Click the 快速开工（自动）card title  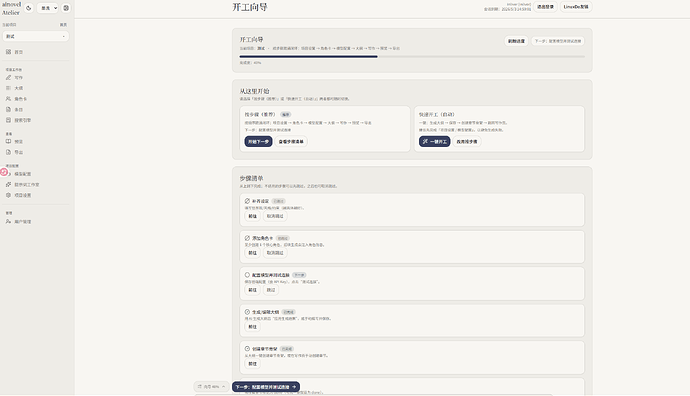(x=437, y=114)
